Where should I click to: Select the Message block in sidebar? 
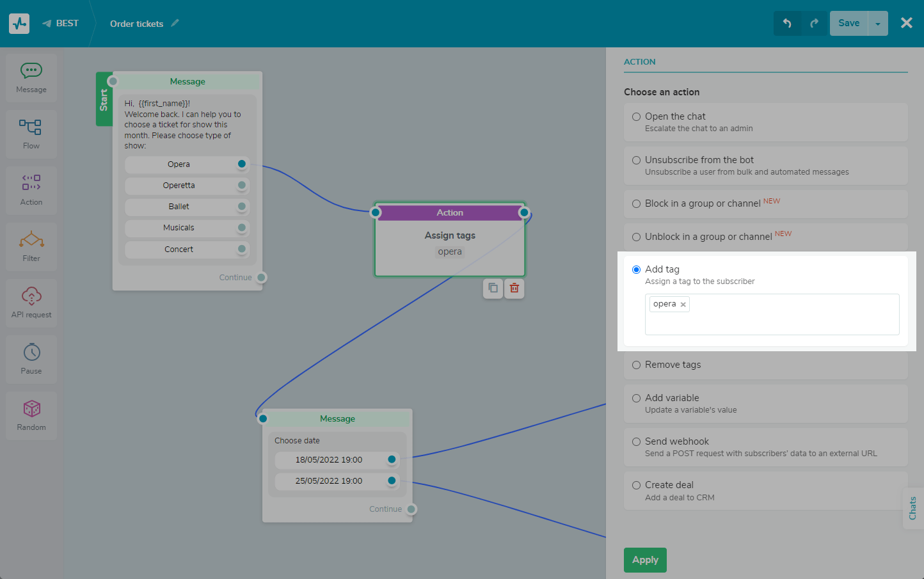tap(31, 78)
